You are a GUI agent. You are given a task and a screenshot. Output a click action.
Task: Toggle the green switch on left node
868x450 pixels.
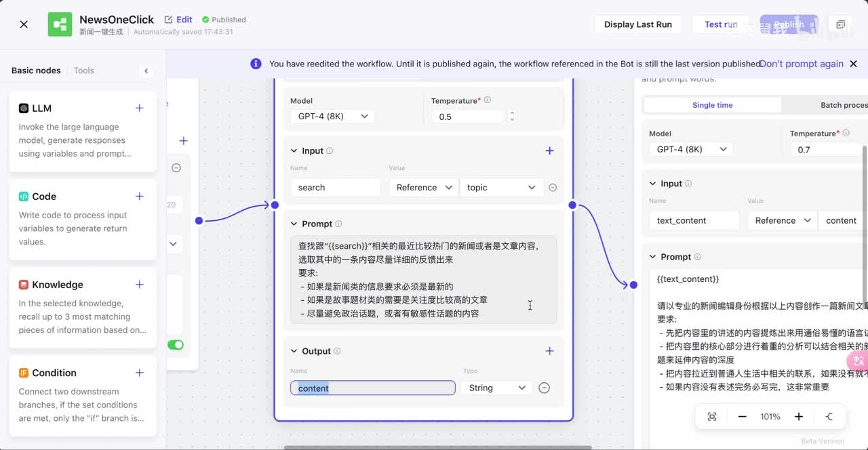click(176, 345)
